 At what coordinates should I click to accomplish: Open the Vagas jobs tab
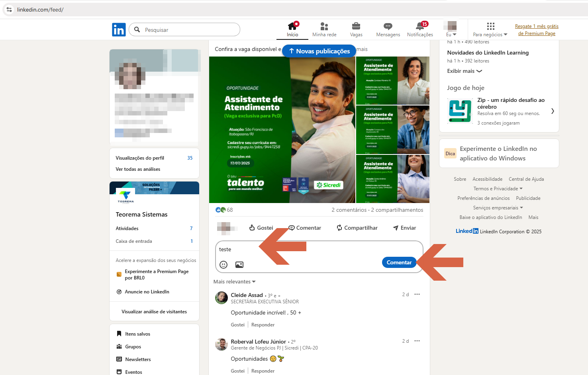point(356,29)
